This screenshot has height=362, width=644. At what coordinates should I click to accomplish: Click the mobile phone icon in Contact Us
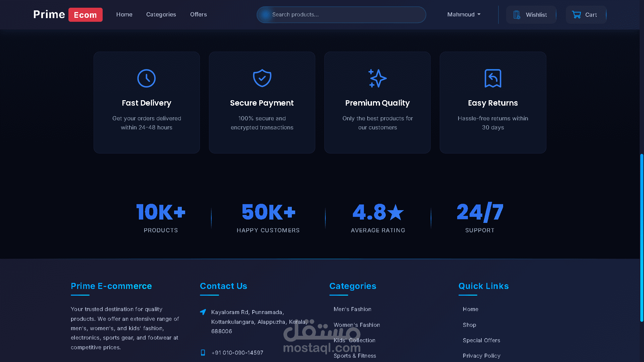coord(203,353)
